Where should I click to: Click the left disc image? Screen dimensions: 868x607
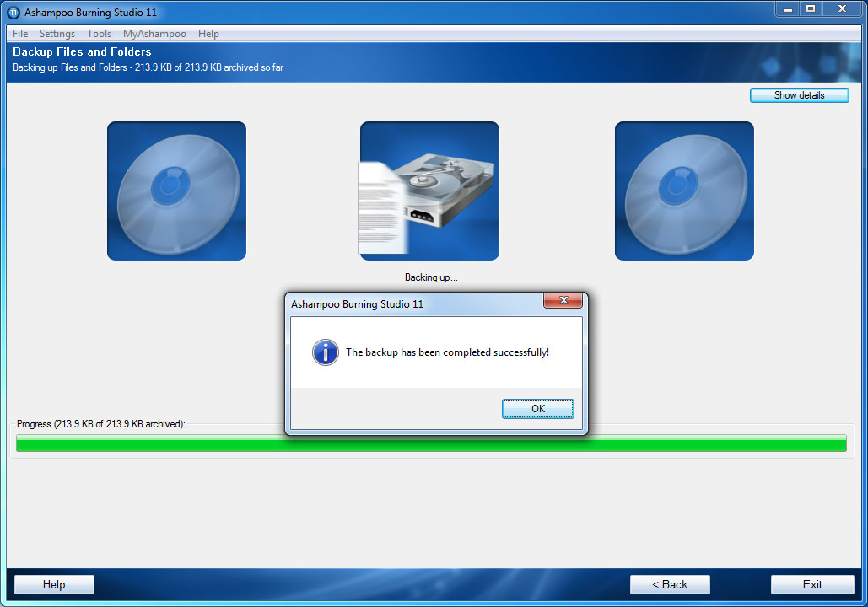click(176, 191)
